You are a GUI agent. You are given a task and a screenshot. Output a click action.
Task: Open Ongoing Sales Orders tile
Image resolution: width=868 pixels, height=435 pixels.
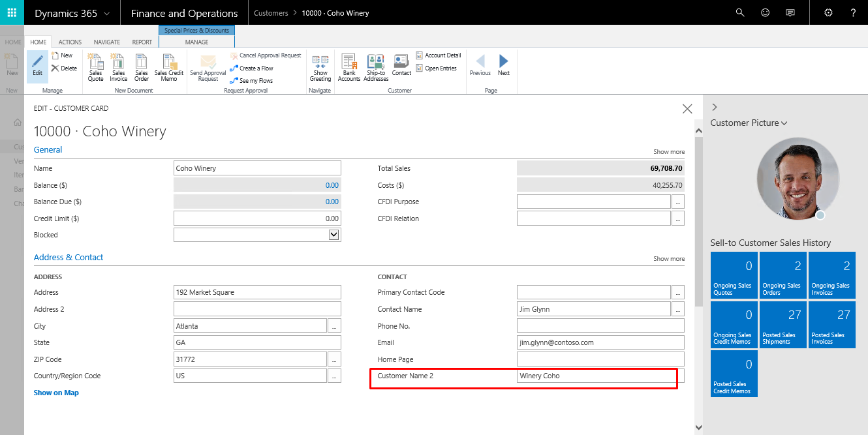click(x=783, y=275)
